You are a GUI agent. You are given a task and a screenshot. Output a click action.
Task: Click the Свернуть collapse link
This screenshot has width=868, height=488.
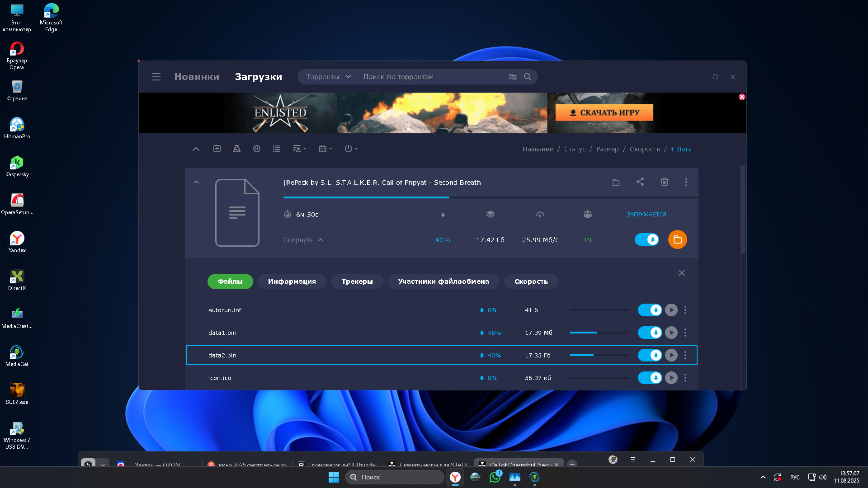pos(303,240)
